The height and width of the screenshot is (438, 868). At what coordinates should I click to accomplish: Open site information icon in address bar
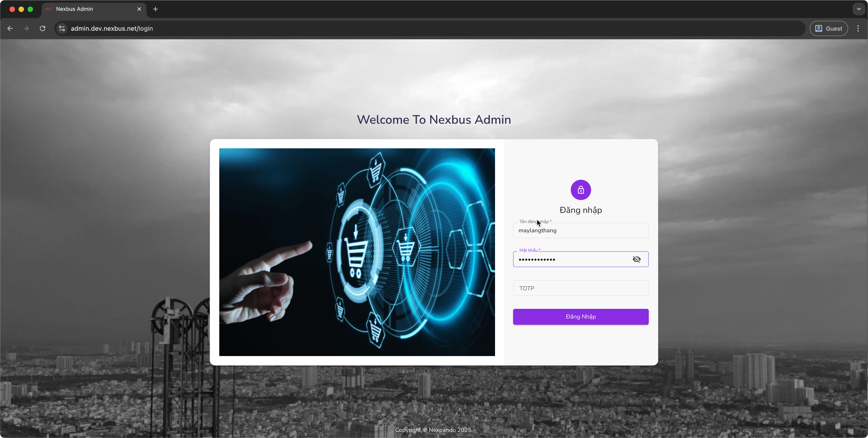pyautogui.click(x=62, y=29)
